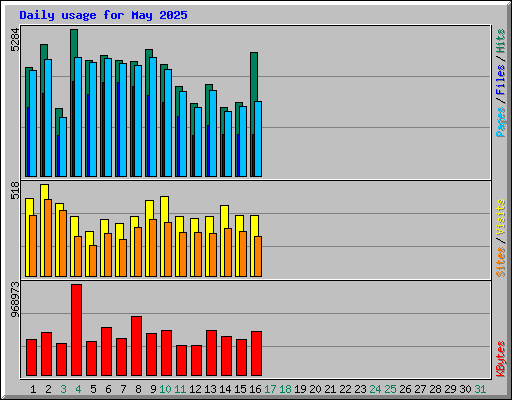Click the 5284 axis value
The image size is (512, 400).
point(15,40)
